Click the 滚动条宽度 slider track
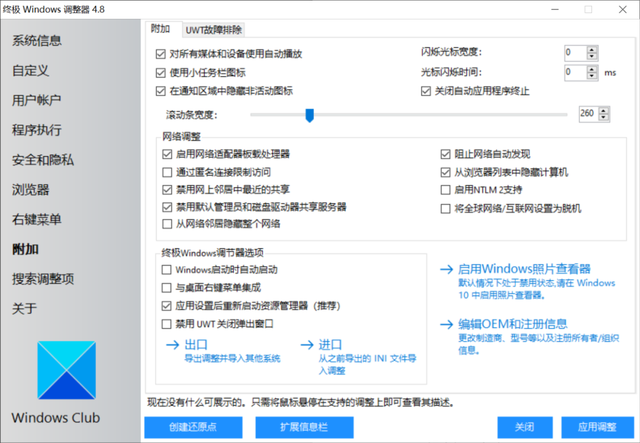The image size is (640, 443). (409, 115)
